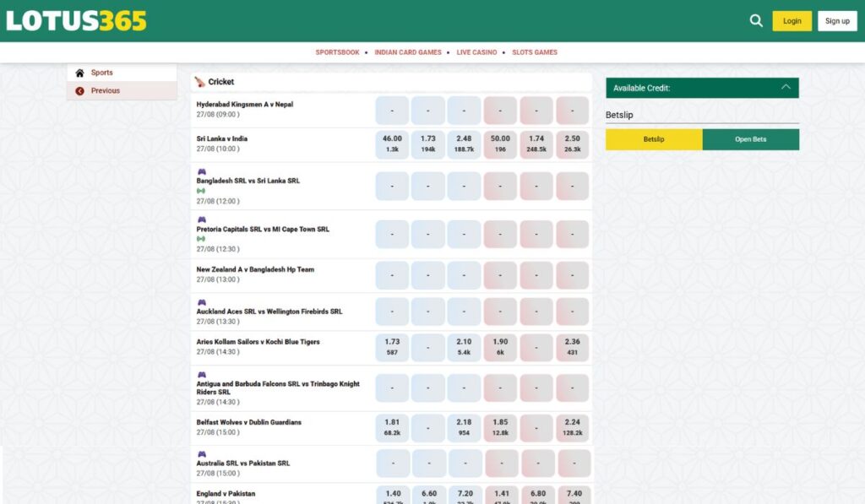This screenshot has width=865, height=504.
Task: Select 7.40 lay odds for England v Pakistan
Action: click(x=574, y=496)
